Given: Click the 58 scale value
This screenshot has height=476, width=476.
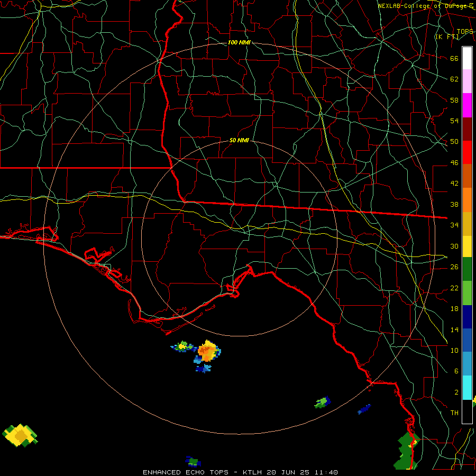Looking at the screenshot, I should [454, 100].
